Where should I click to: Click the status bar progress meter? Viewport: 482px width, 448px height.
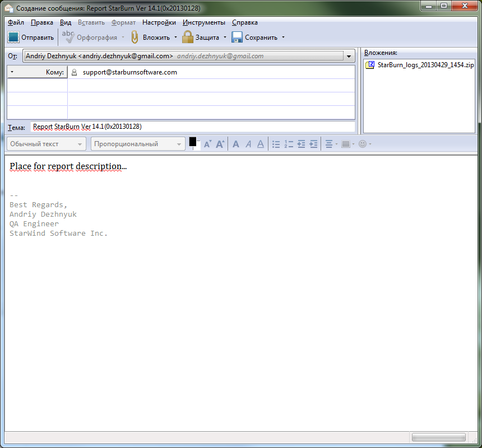(439, 437)
